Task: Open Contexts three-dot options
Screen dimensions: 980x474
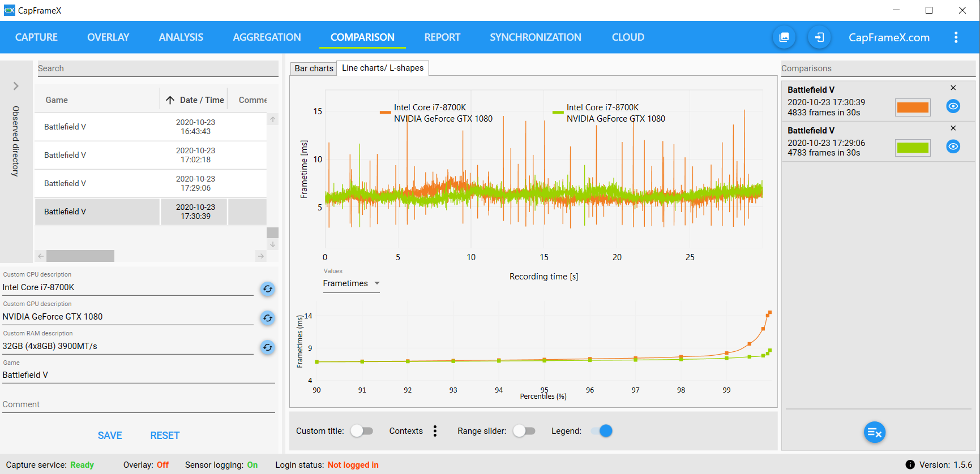Action: 435,431
